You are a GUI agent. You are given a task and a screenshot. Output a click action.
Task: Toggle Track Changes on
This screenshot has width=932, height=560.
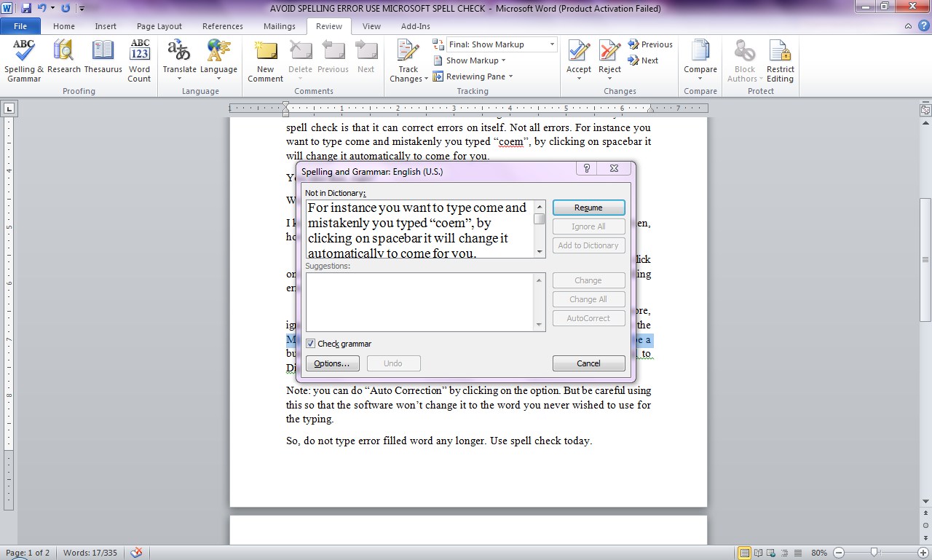pyautogui.click(x=408, y=61)
